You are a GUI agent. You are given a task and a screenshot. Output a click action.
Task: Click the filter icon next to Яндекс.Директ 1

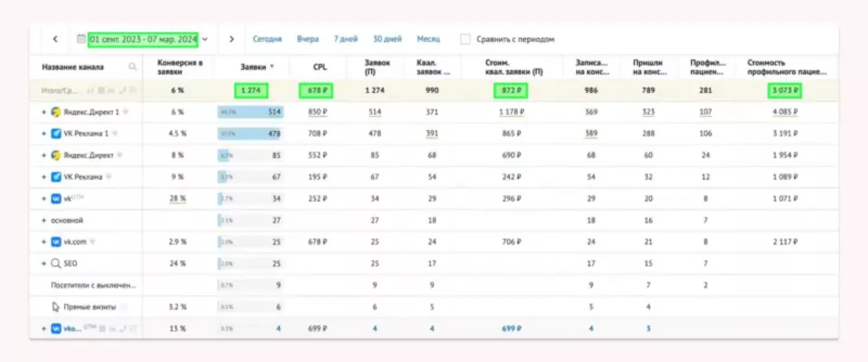tap(126, 112)
